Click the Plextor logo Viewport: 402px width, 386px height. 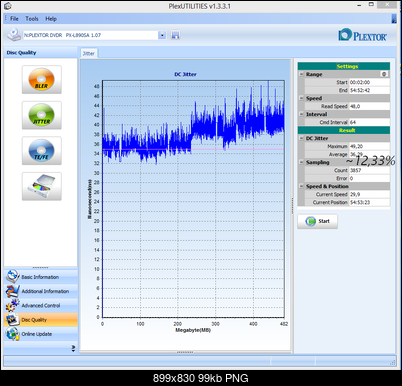point(362,35)
